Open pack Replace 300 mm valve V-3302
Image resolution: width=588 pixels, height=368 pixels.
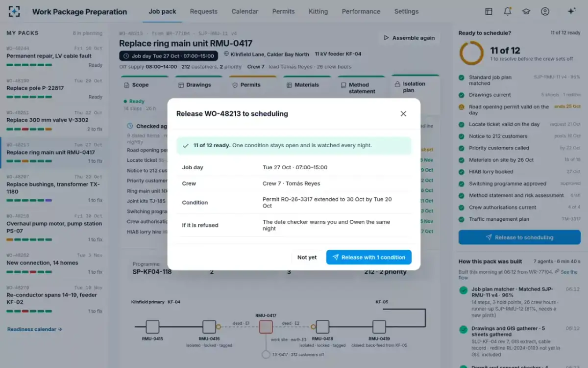click(54, 121)
